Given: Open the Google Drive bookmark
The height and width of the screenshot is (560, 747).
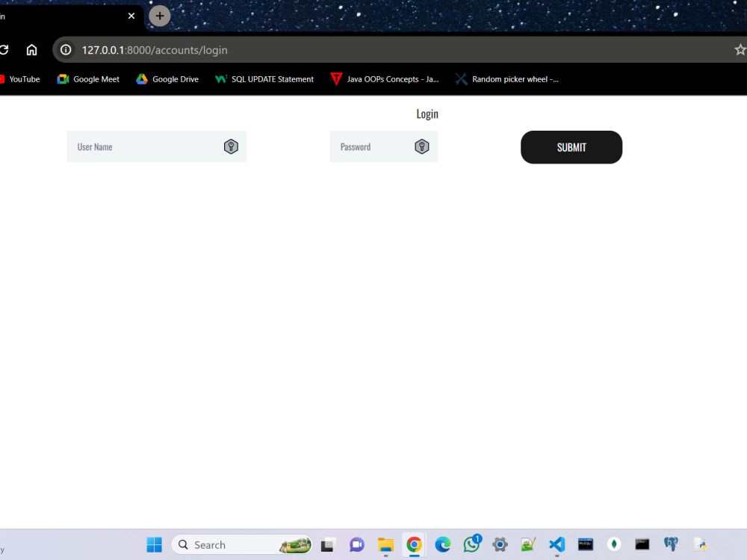Looking at the screenshot, I should (167, 79).
